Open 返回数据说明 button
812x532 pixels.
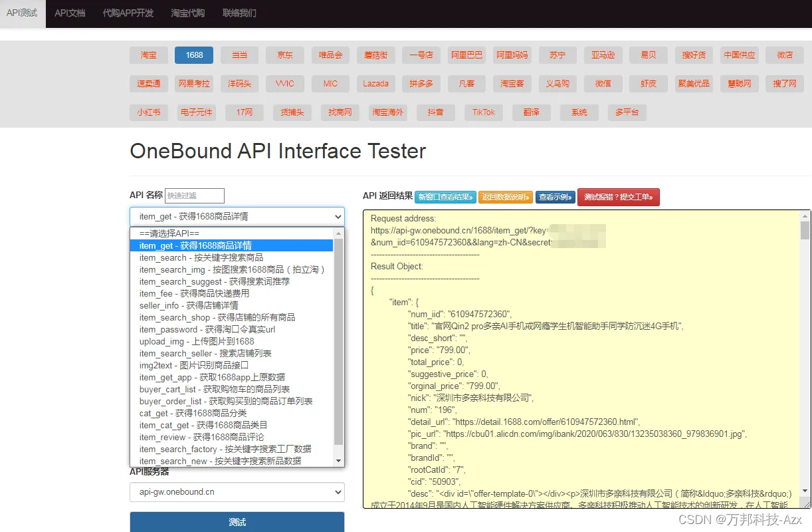pyautogui.click(x=506, y=197)
